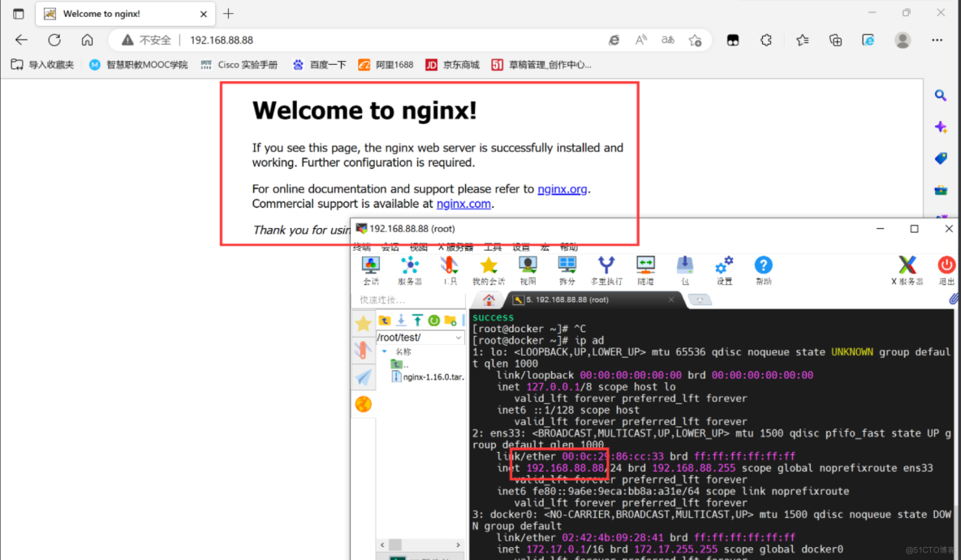Open the 帮助 (Help) question mark icon
961x560 pixels.
763,270
